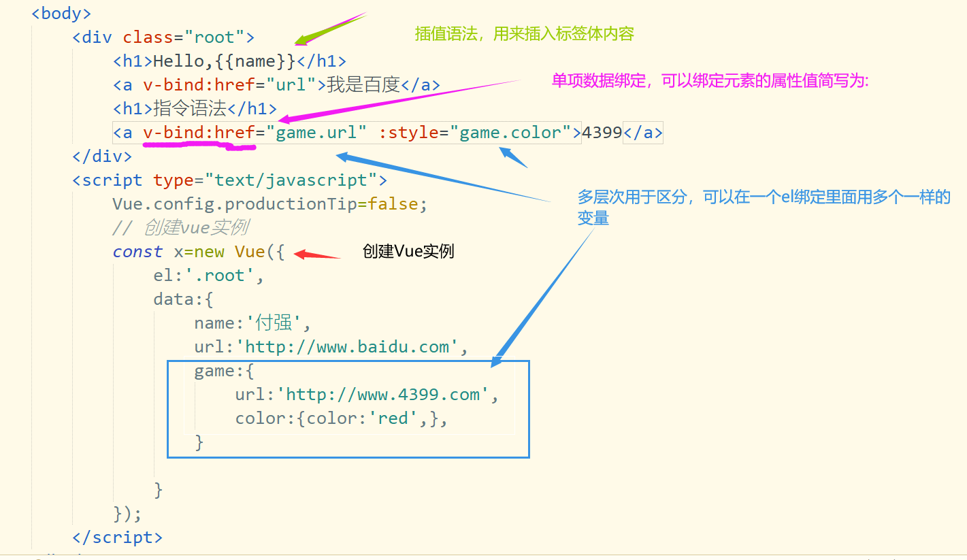Click the closing </div> tag

pyautogui.click(x=102, y=156)
